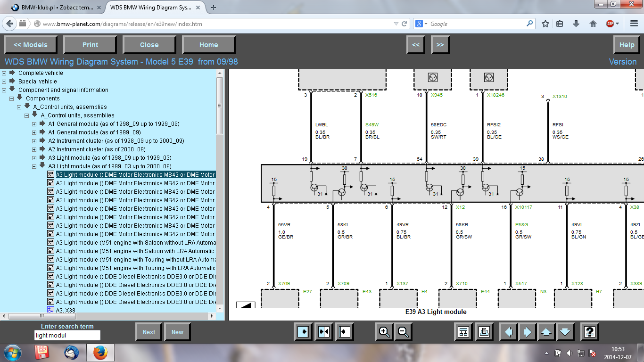The image size is (644, 362).
Task: Open connector X516 in the diagram
Action: pos(371,95)
